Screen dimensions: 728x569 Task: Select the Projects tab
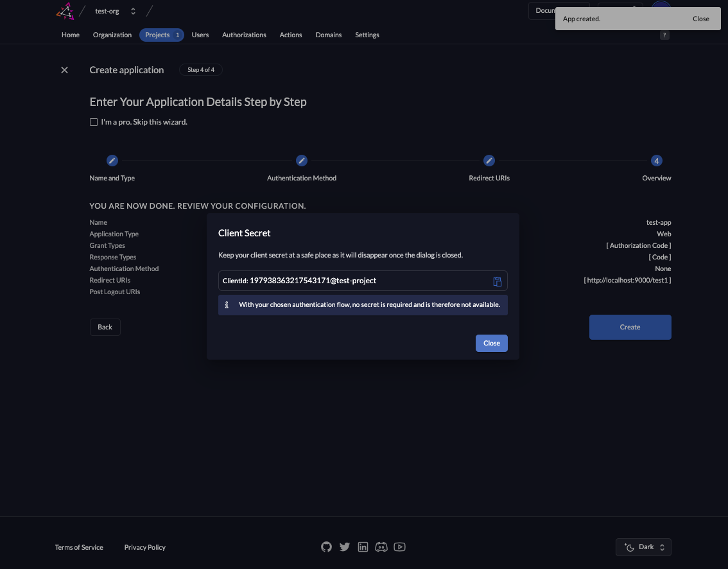[x=162, y=35]
